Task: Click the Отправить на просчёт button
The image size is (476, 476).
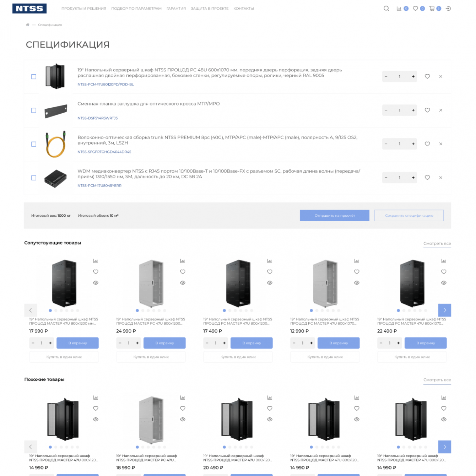Action: click(x=335, y=216)
